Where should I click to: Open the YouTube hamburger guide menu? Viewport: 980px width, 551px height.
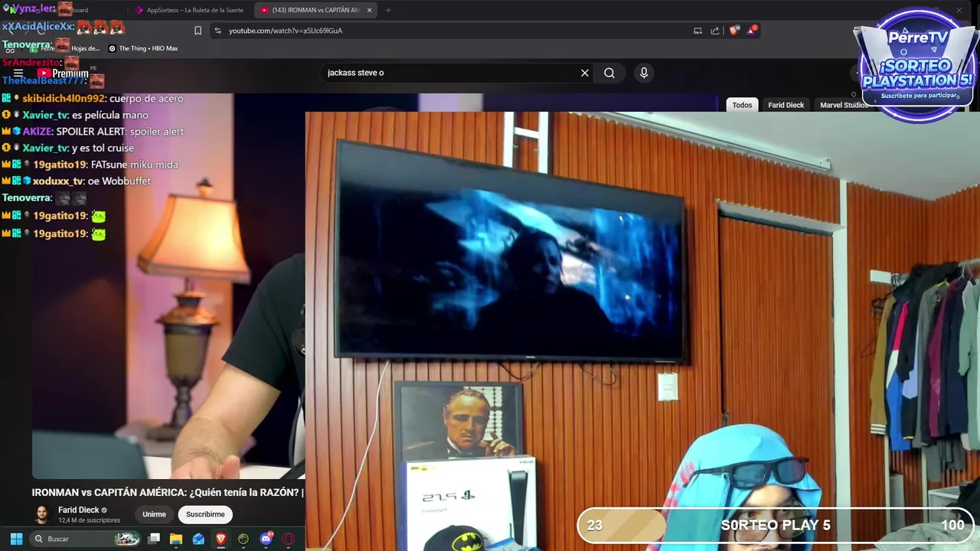18,73
